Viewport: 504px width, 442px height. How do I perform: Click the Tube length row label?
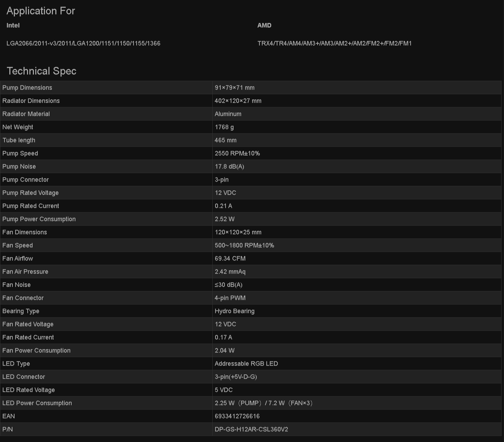pyautogui.click(x=19, y=140)
